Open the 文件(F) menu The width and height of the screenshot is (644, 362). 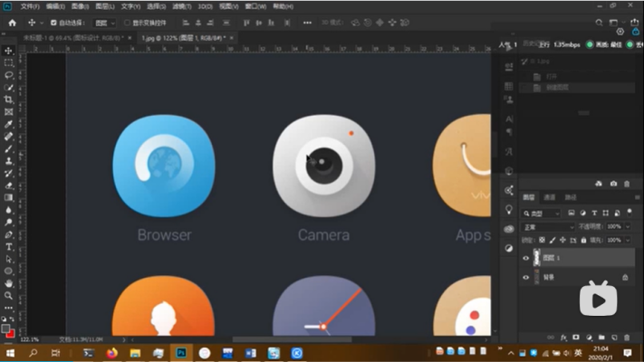coord(30,6)
